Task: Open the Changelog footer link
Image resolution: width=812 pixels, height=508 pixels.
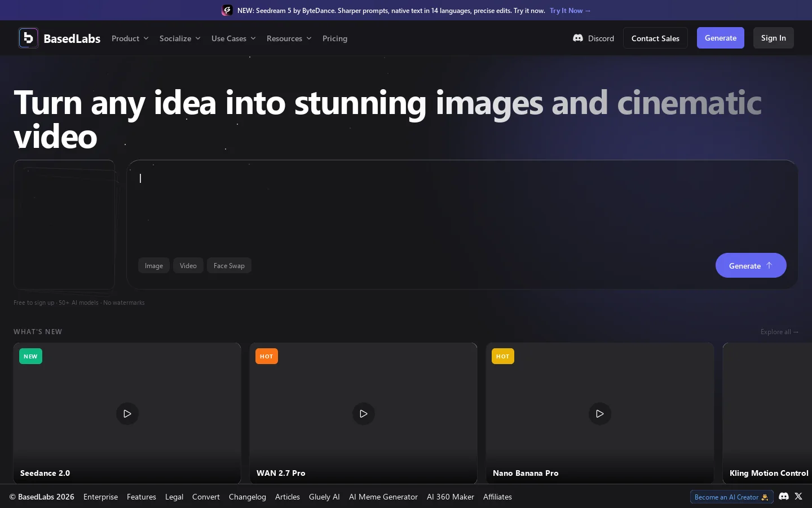Action: [x=248, y=497]
